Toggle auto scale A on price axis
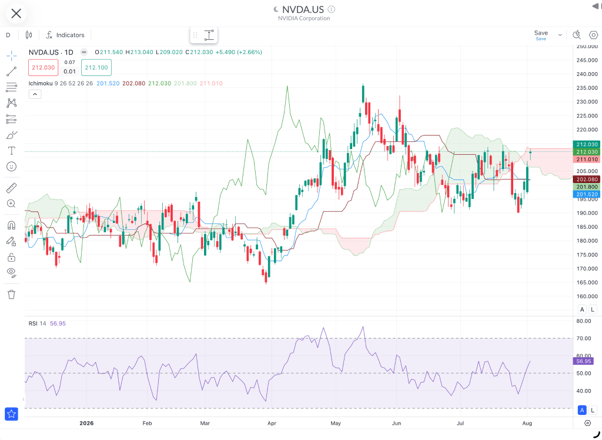 582,309
